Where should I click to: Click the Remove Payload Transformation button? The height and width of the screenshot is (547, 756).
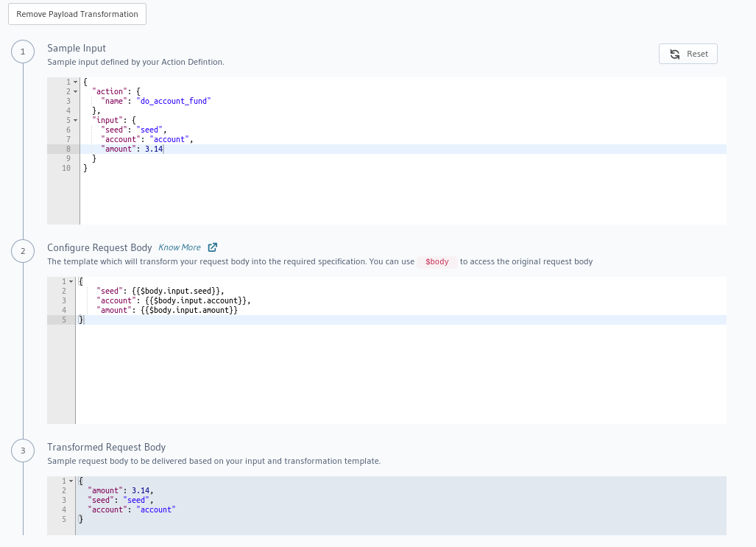point(77,13)
